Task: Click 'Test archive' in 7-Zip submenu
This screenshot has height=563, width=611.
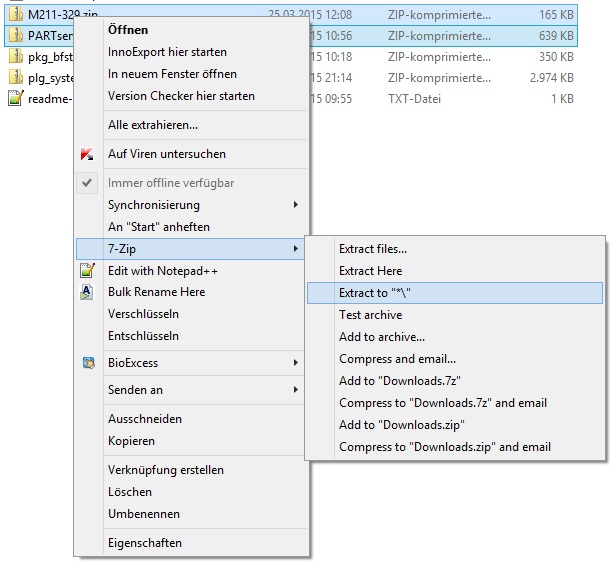Action: tap(370, 315)
